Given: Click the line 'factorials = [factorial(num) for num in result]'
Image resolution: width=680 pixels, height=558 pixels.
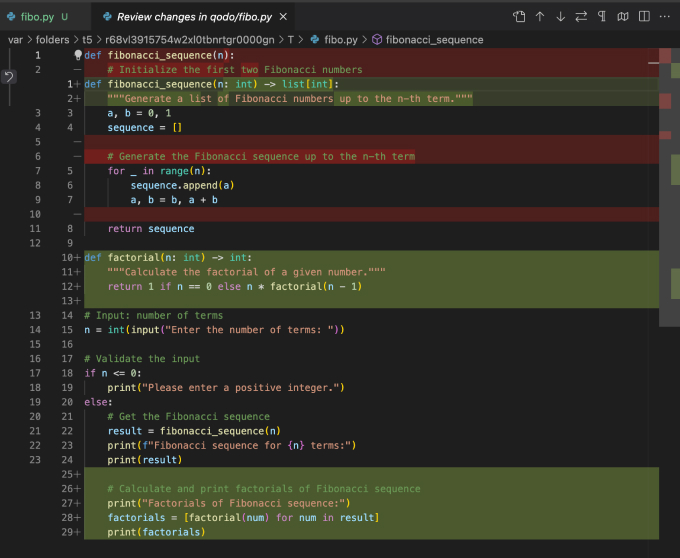Looking at the screenshot, I should click(x=243, y=518).
